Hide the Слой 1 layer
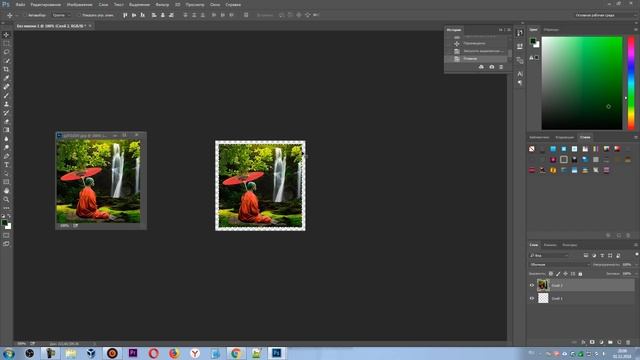Image resolution: width=640 pixels, height=360 pixels. click(532, 298)
